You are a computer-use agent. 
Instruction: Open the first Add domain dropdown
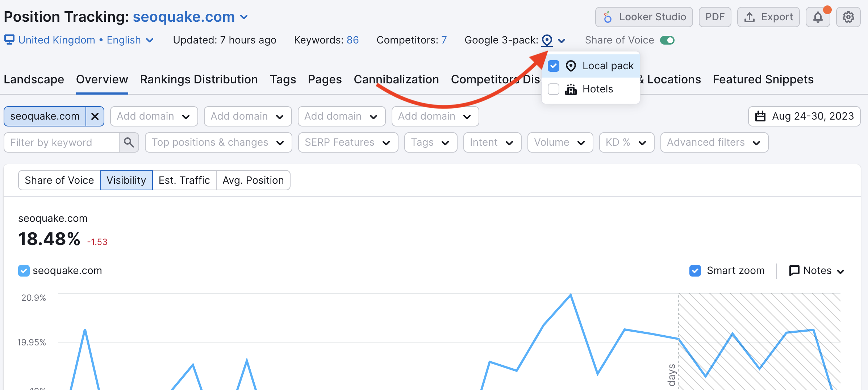point(154,116)
